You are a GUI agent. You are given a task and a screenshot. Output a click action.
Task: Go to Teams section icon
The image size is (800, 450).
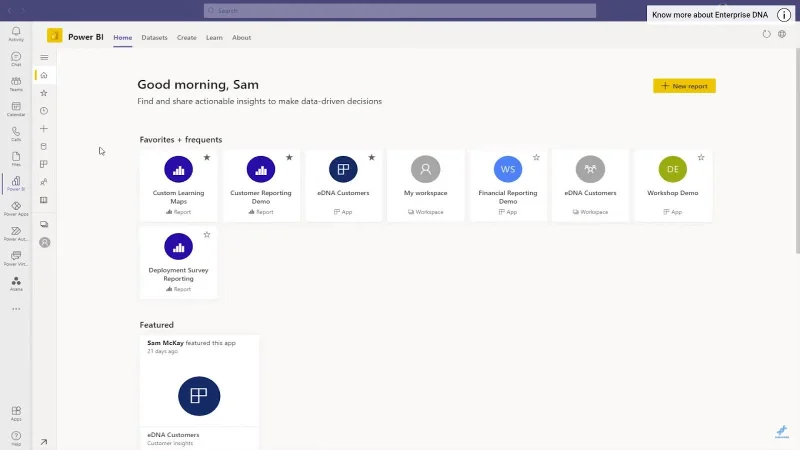click(16, 84)
